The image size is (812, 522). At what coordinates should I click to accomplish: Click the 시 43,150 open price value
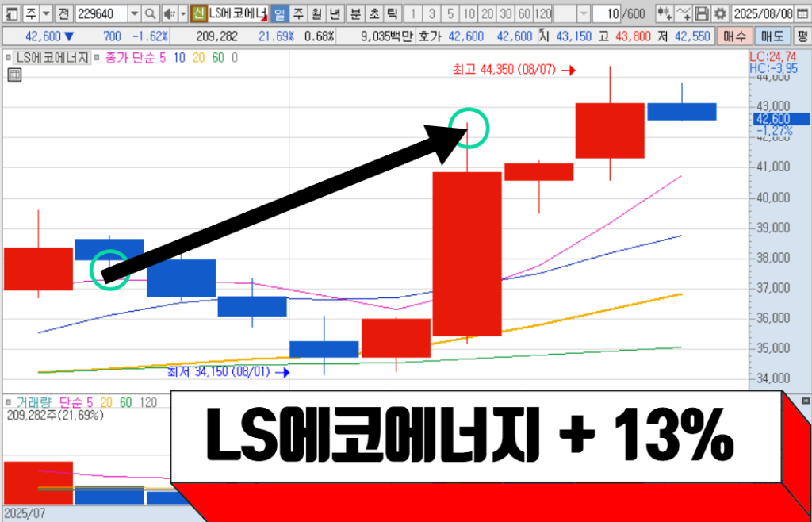coord(573,36)
